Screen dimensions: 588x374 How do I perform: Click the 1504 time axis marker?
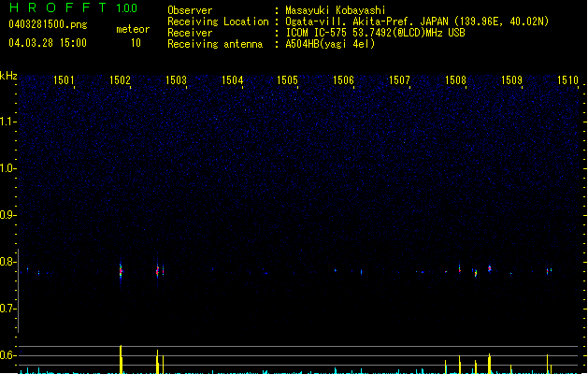pos(232,80)
